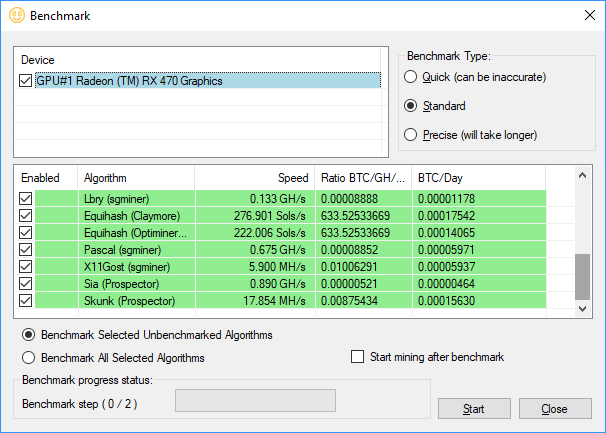Sort by the Enabled column header
This screenshot has height=433, width=606.
point(46,178)
